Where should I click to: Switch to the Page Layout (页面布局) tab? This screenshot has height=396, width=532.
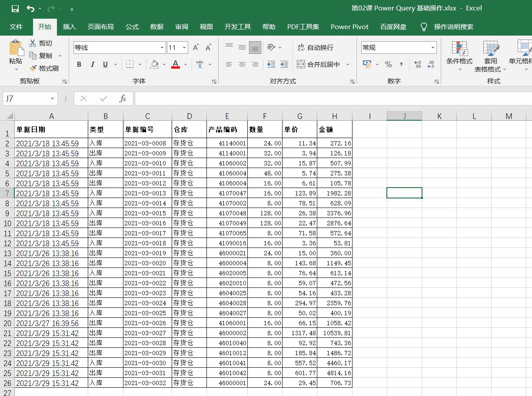coord(101,26)
